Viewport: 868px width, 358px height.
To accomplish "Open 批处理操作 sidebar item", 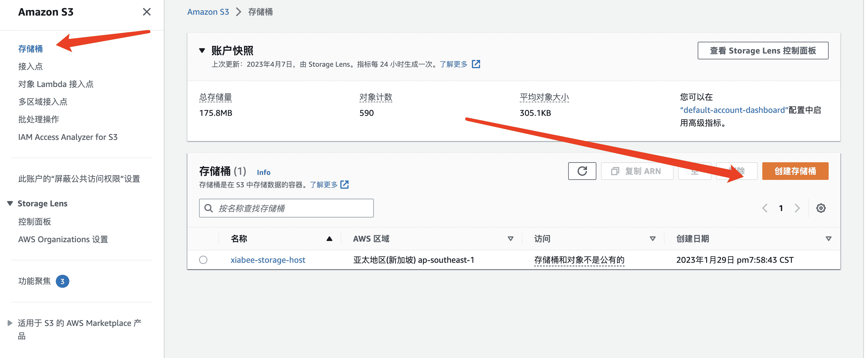I will 38,119.
